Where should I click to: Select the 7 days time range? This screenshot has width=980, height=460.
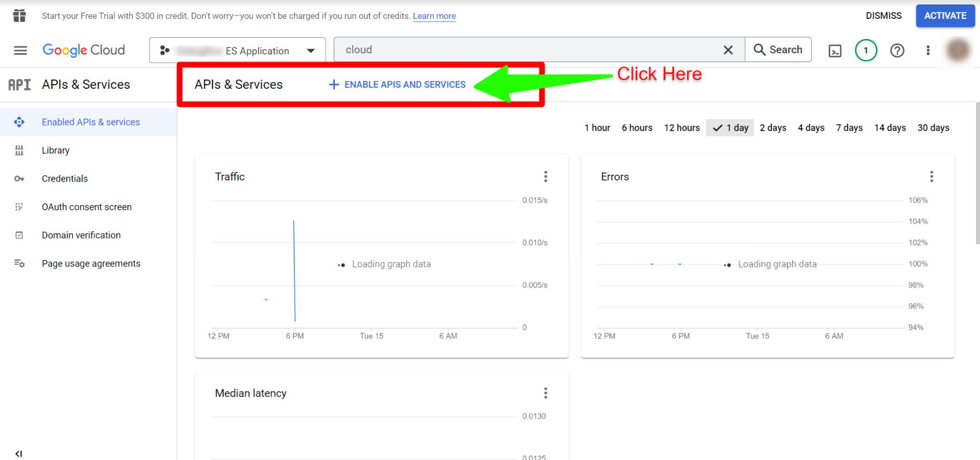point(849,128)
